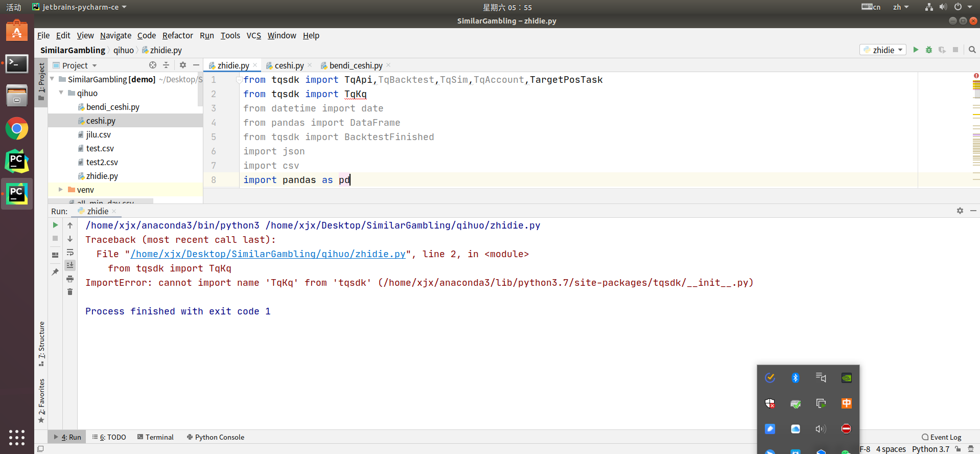Open the File menu
980x454 pixels.
click(x=43, y=35)
